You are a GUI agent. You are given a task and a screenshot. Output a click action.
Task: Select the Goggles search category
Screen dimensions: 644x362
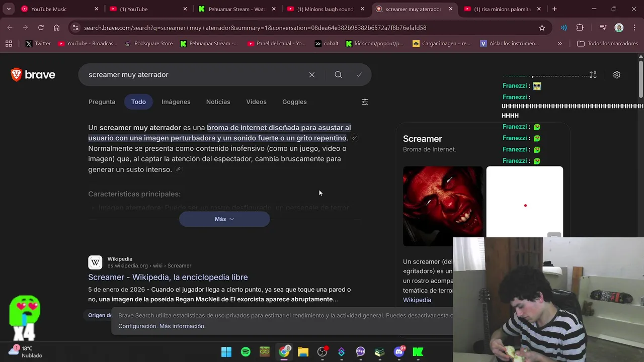click(x=294, y=102)
